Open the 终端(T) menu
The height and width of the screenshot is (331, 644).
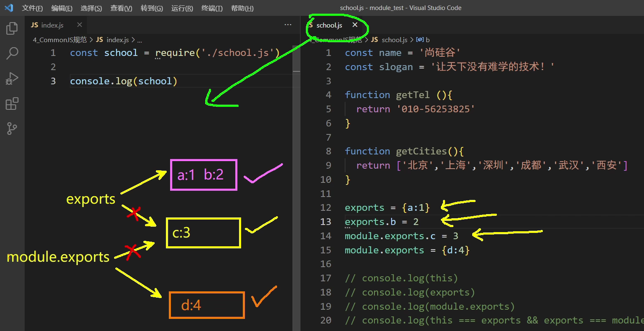tap(212, 8)
